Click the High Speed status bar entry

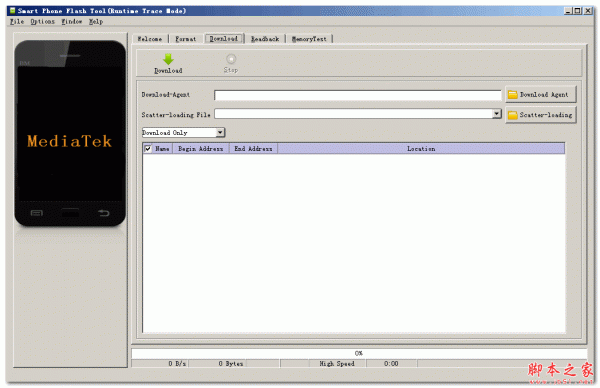tap(337, 364)
